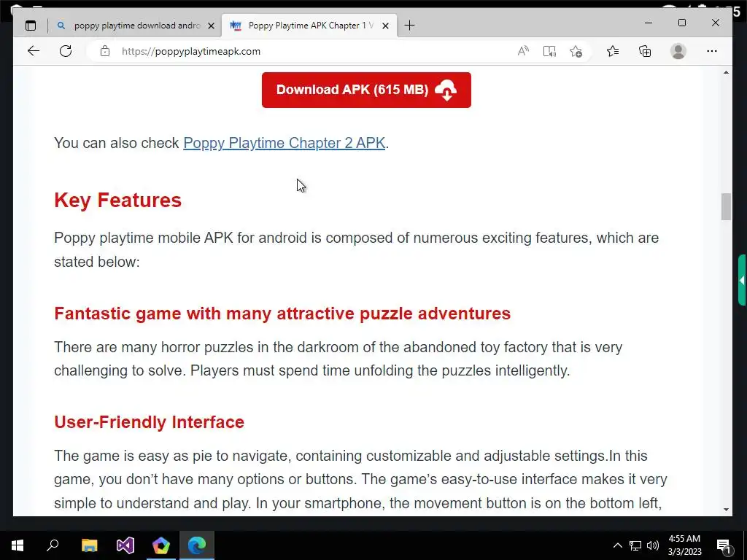Open Immersive Reader icon
The width and height of the screenshot is (747, 560).
click(x=549, y=51)
